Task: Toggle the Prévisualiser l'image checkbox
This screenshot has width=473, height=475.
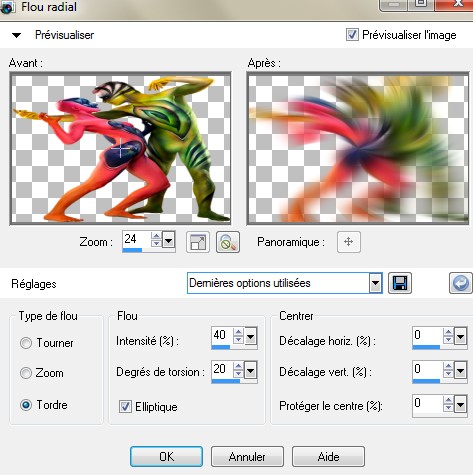Action: pyautogui.click(x=352, y=35)
